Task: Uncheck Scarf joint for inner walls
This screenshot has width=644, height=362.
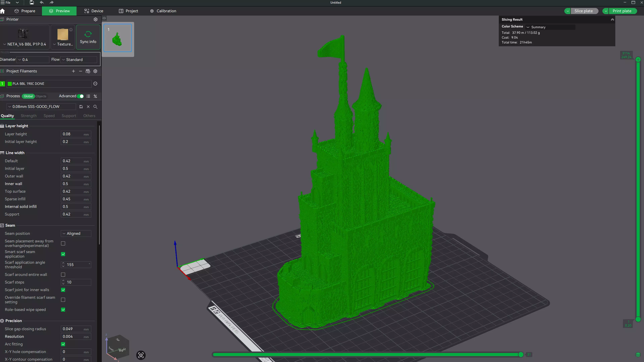Action: [x=63, y=290]
